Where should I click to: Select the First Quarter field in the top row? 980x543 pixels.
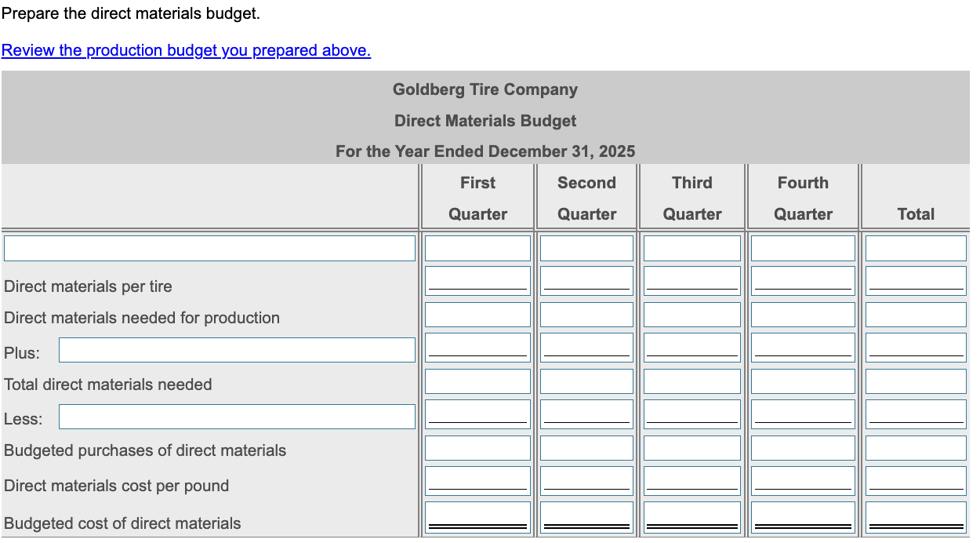[x=477, y=247]
